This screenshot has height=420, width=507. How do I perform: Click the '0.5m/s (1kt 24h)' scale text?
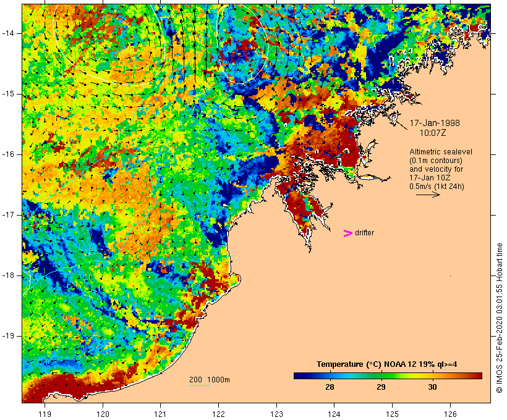click(437, 187)
